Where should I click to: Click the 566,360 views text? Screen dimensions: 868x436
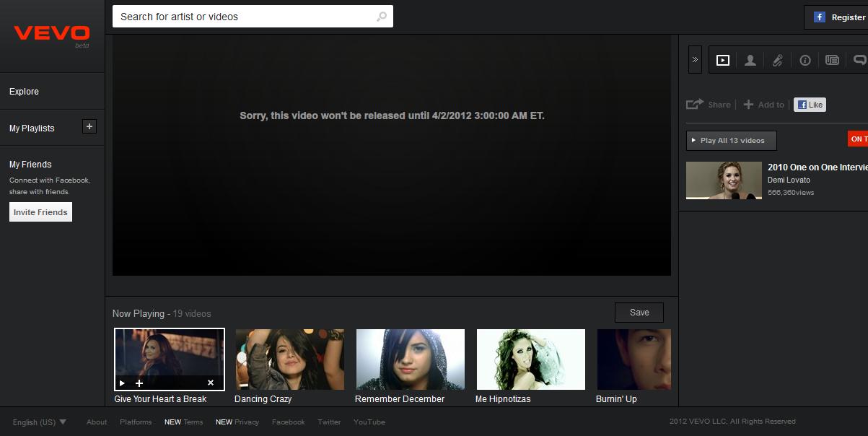[x=791, y=193]
